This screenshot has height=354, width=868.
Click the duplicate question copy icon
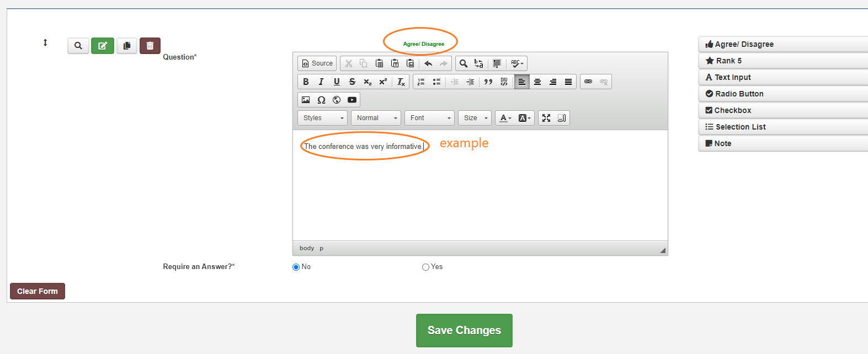(x=127, y=46)
